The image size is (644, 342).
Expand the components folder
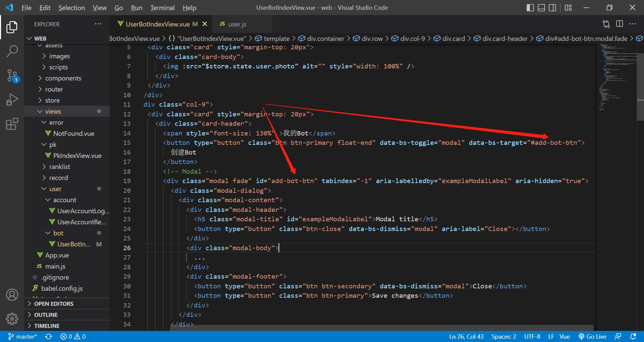point(63,78)
